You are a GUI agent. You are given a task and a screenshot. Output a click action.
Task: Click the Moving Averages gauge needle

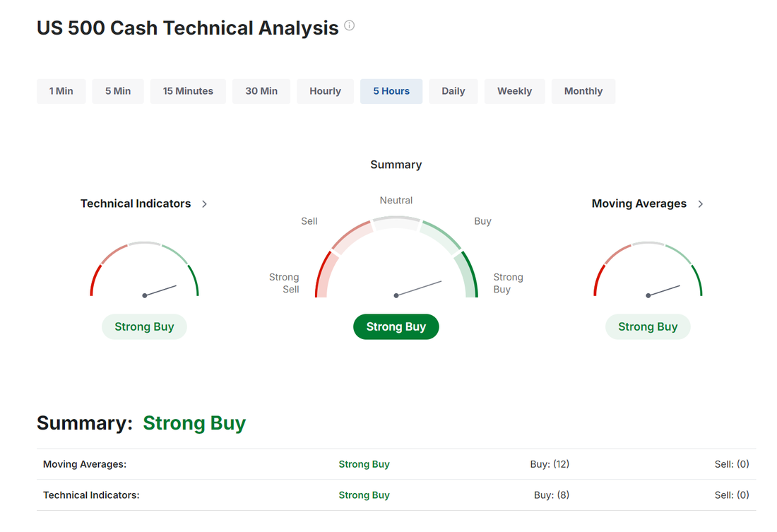point(663,290)
